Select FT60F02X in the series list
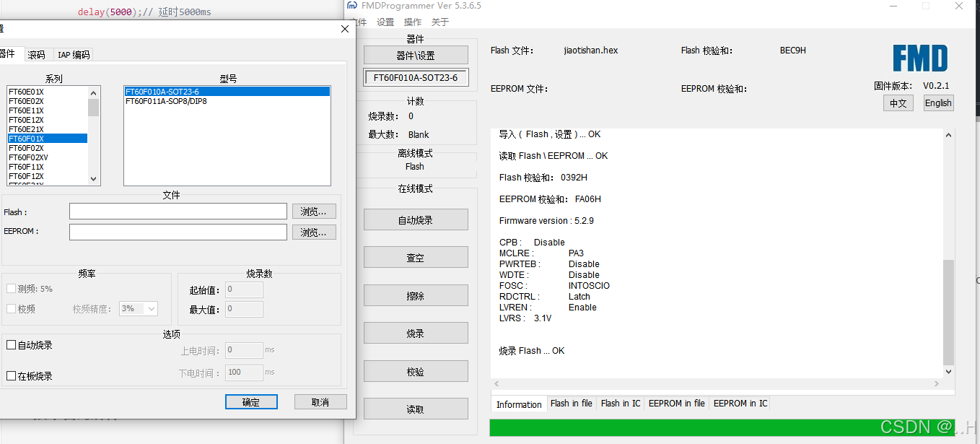Image resolution: width=980 pixels, height=444 pixels. 47,148
